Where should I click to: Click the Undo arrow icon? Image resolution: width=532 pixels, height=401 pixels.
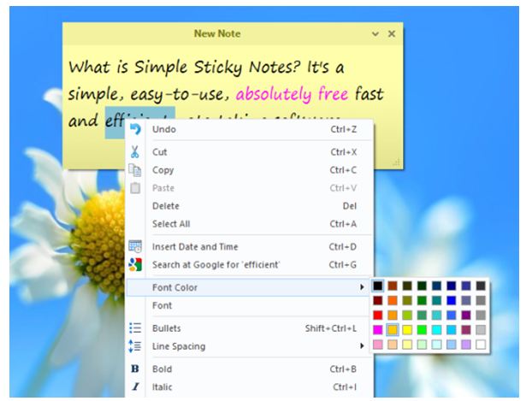135,129
